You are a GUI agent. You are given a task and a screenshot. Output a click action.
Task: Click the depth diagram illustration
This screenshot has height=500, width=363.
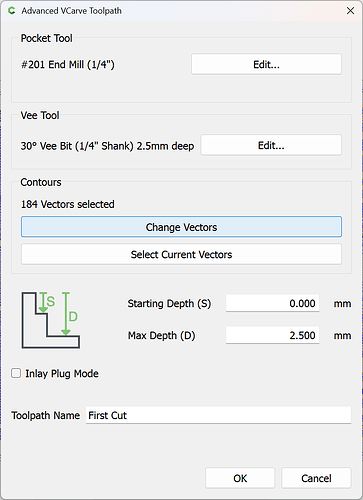51,320
